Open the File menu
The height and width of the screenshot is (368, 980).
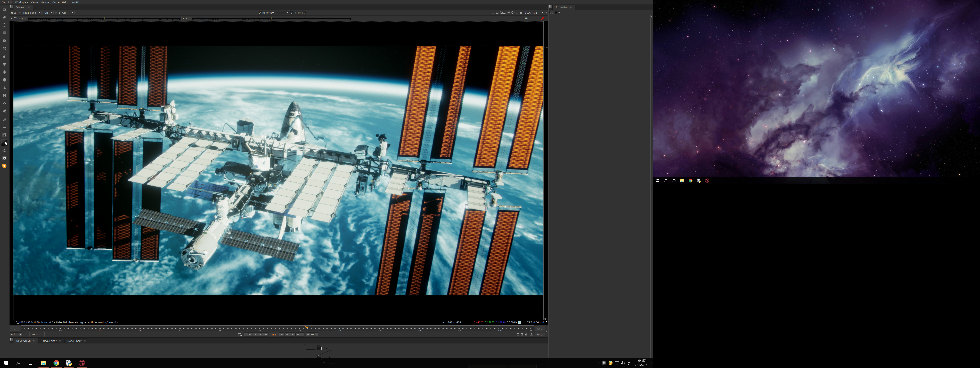pyautogui.click(x=3, y=2)
